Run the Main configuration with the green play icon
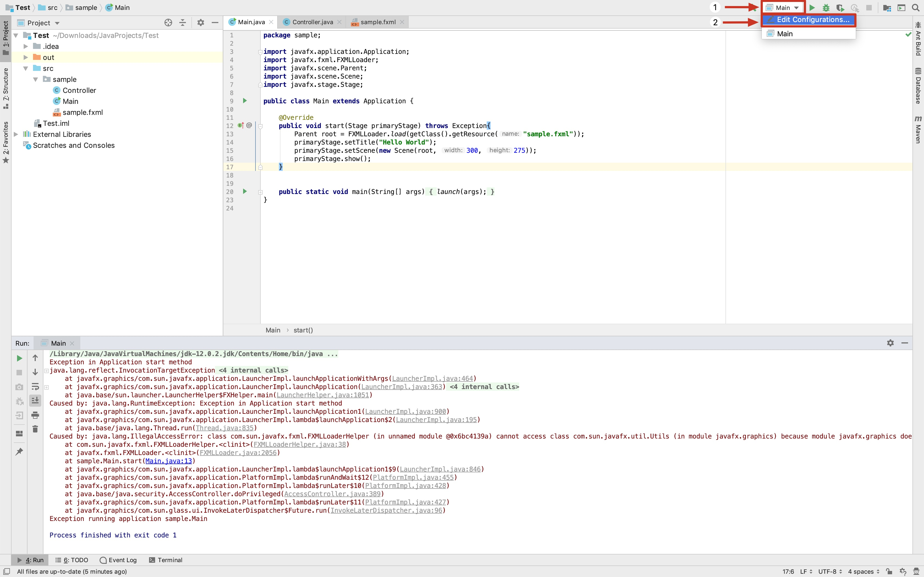 [x=812, y=7]
